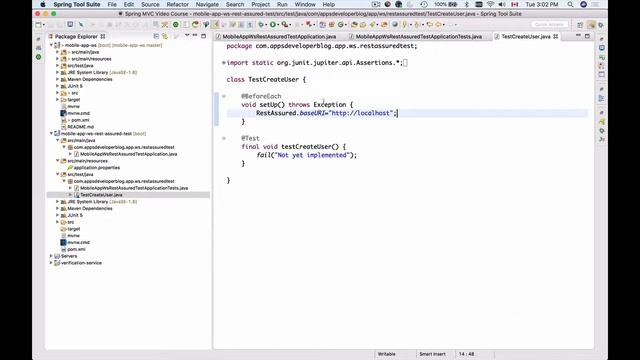
Task: Select pom.xml under rest-assured-test project
Action: [76, 249]
